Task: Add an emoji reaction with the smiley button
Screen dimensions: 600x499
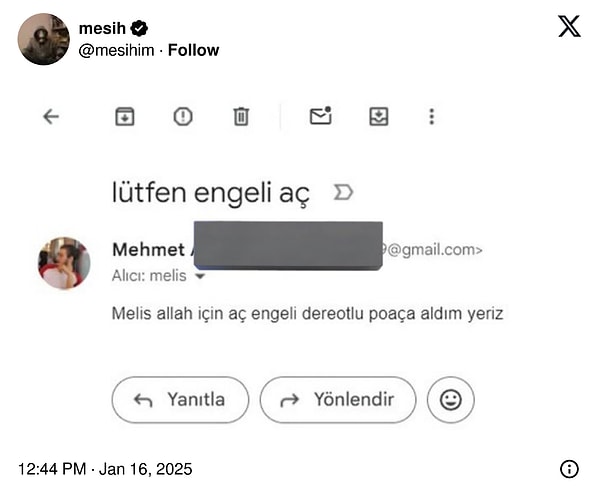Action: pos(451,400)
